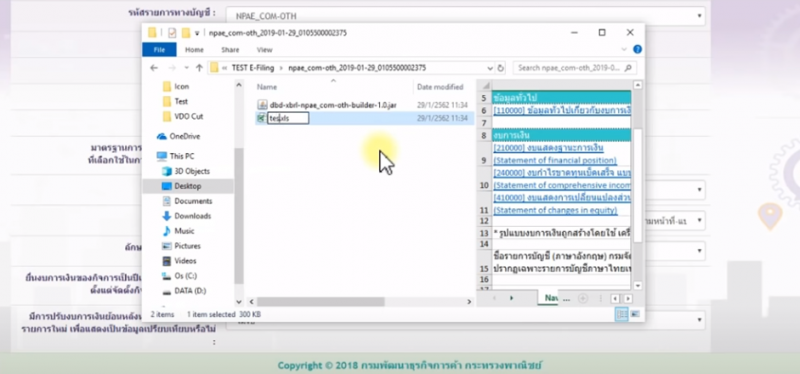The image size is (800, 374).
Task: Open Explorer Help question mark icon
Action: [637, 49]
